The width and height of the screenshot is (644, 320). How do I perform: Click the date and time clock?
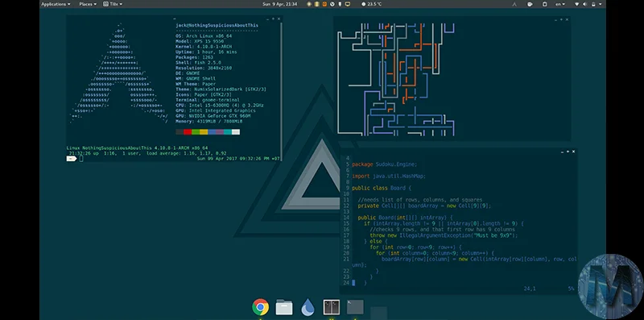pyautogui.click(x=279, y=4)
